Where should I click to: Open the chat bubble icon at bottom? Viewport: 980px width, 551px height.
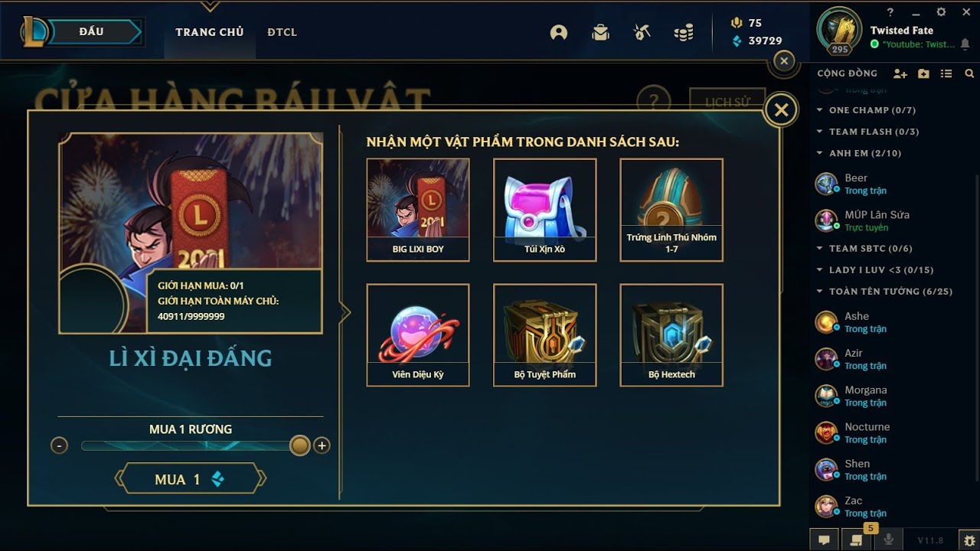[824, 540]
